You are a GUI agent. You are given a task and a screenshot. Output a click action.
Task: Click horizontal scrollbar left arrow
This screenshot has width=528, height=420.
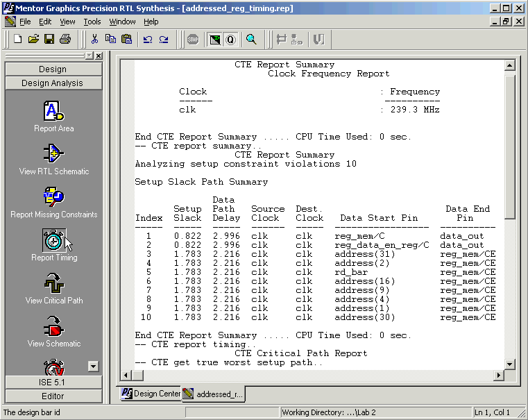click(126, 375)
